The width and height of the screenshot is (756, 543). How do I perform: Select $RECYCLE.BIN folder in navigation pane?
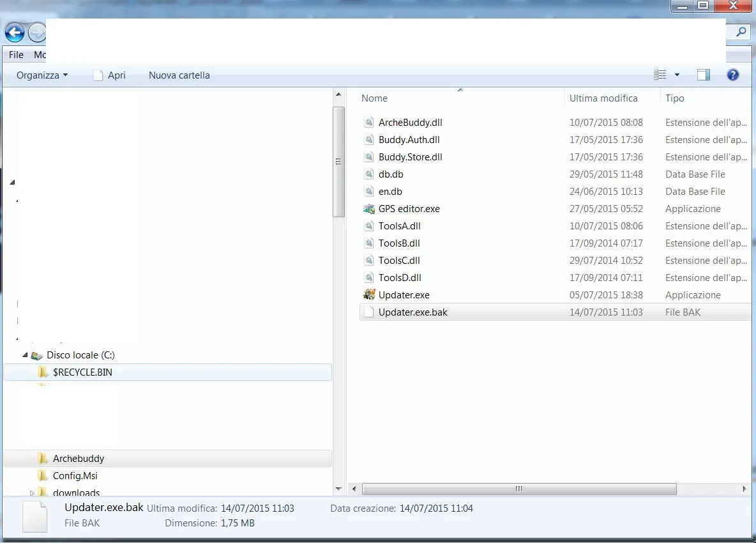(82, 372)
